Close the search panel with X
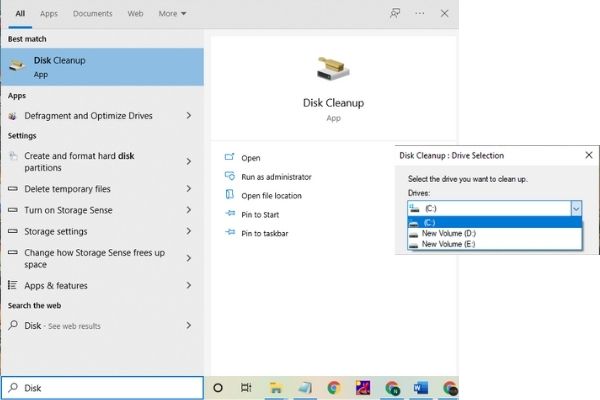The image size is (600, 400). tap(444, 13)
